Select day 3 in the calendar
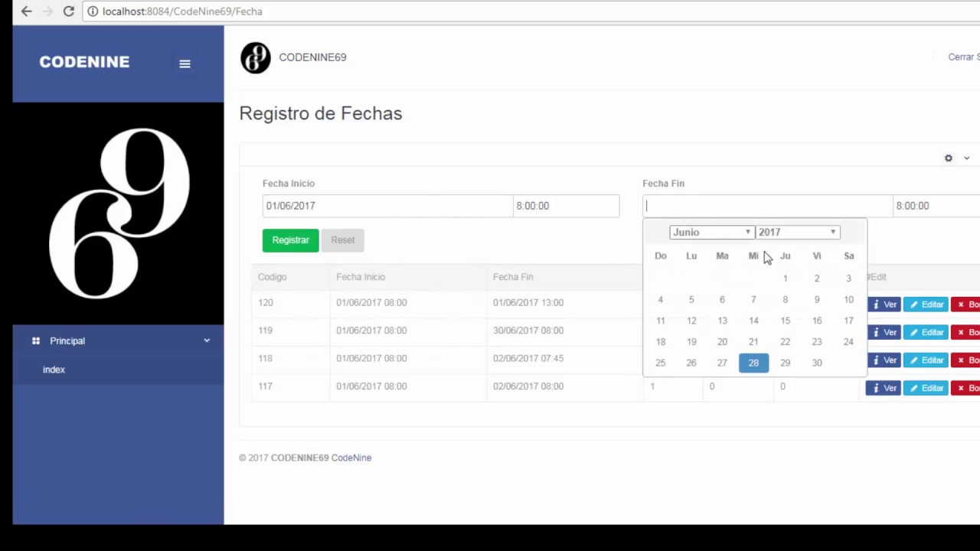This screenshot has height=551, width=980. click(848, 279)
